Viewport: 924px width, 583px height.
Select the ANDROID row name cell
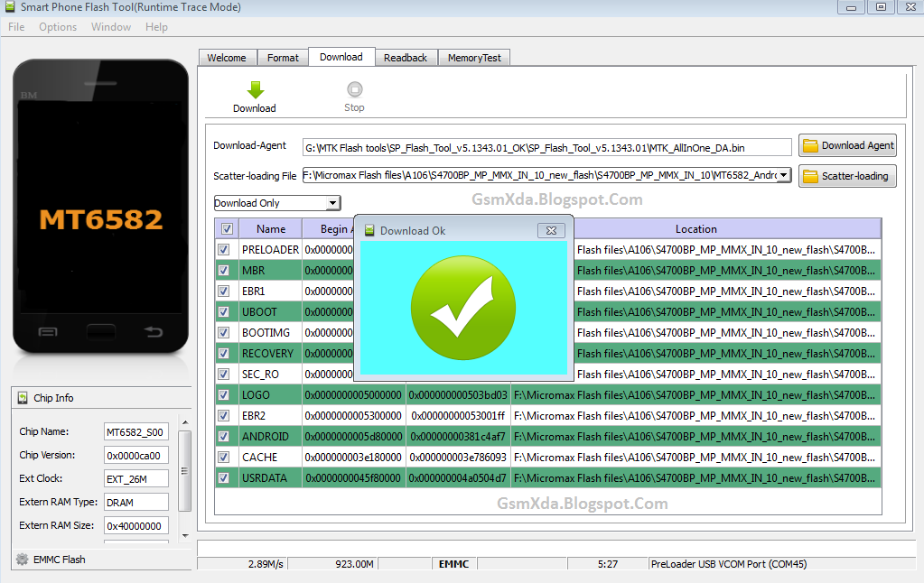click(270, 437)
